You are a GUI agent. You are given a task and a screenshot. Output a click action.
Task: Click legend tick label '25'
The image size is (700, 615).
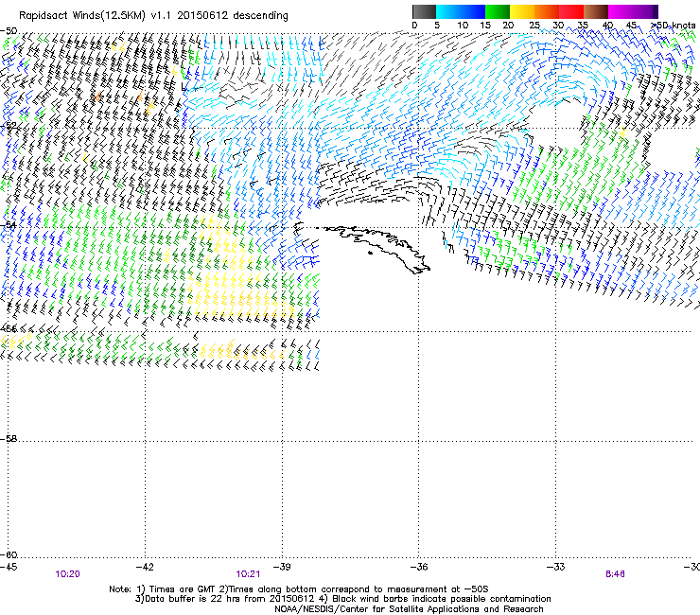point(534,25)
